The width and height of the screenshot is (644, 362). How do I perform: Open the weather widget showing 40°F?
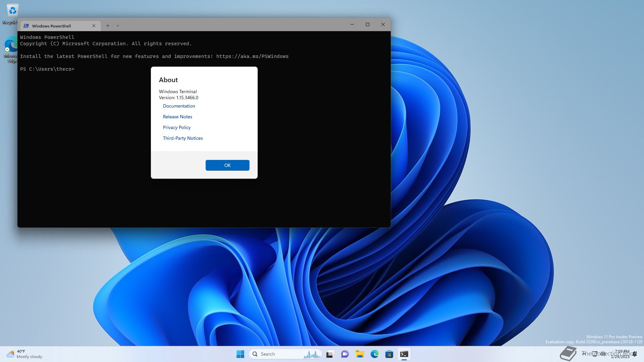pos(24,354)
